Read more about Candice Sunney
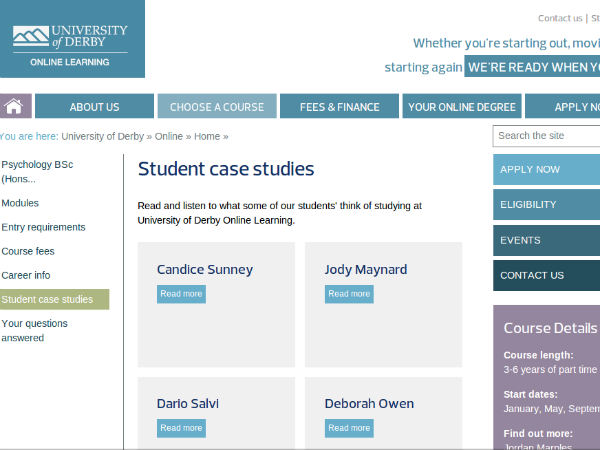 [x=181, y=294]
